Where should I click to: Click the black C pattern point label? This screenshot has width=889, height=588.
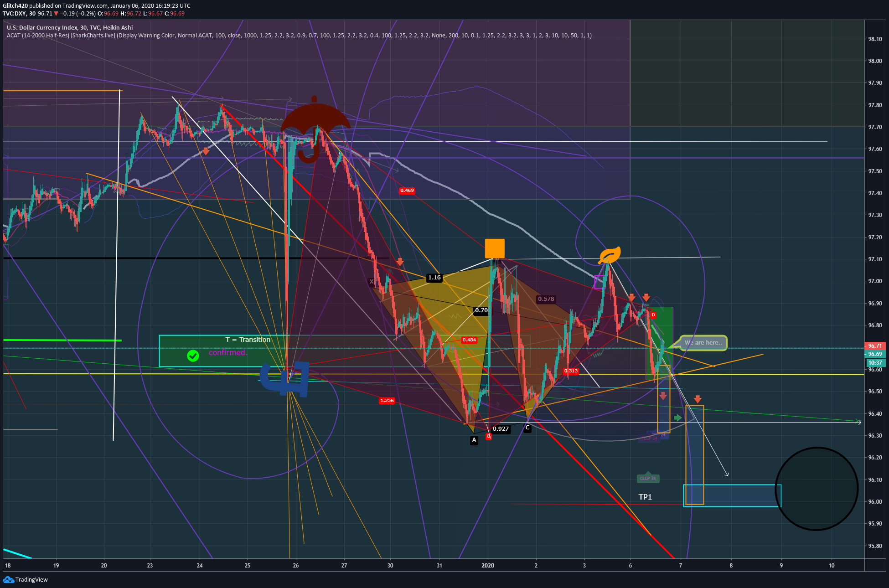pos(527,428)
